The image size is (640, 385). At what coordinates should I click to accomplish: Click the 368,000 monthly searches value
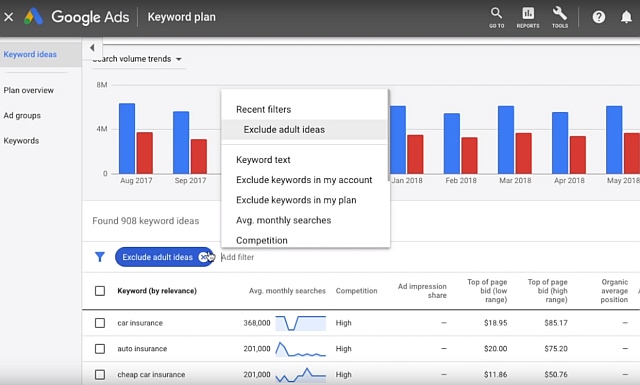(x=257, y=323)
